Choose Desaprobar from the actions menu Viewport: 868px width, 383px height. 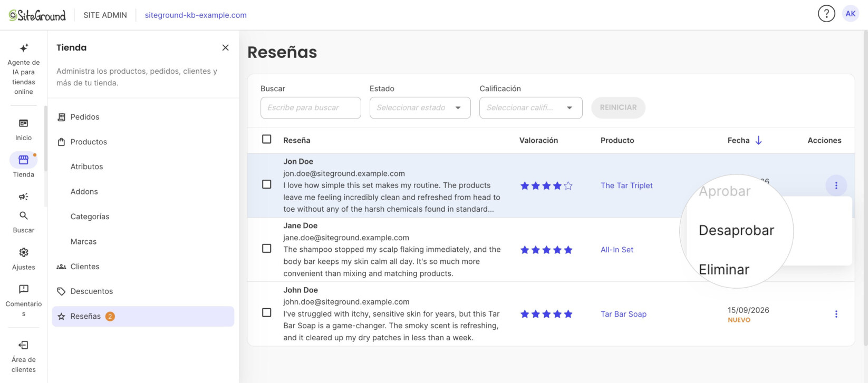(736, 230)
